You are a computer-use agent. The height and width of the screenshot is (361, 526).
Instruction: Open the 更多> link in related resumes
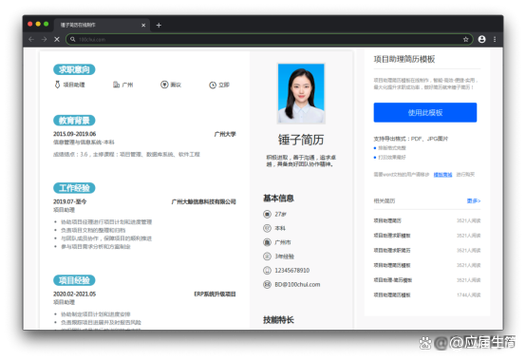474,201
